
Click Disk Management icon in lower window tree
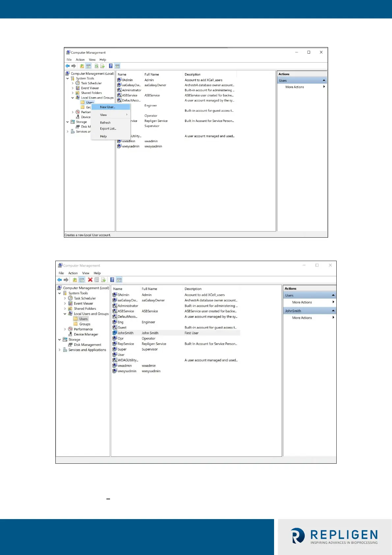(70, 345)
